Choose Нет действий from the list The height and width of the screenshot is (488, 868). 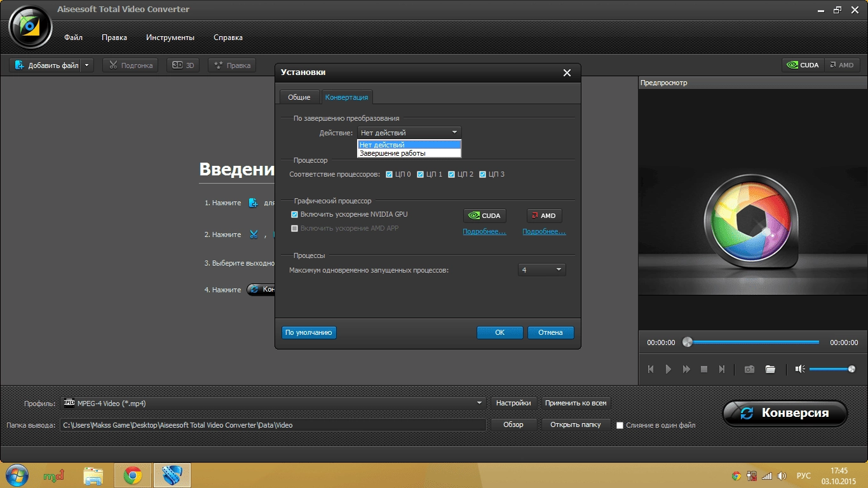tap(409, 145)
